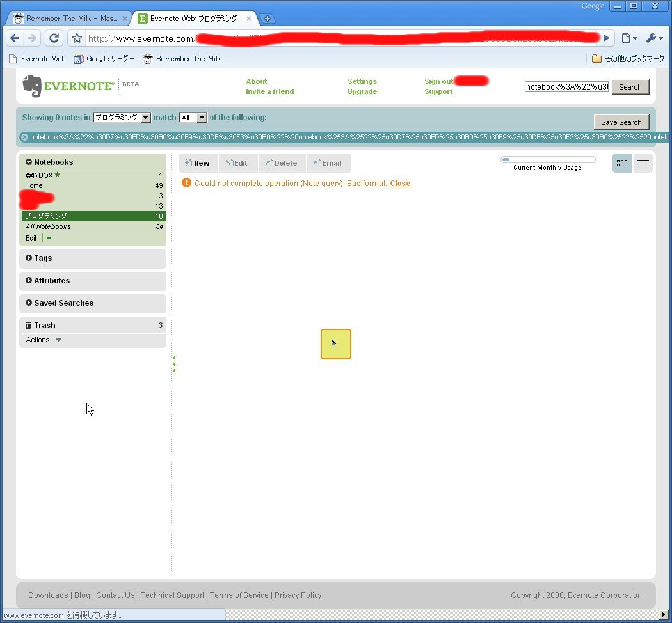Collapse sidebar using green arrow handle
The height and width of the screenshot is (623, 672).
tap(174, 364)
